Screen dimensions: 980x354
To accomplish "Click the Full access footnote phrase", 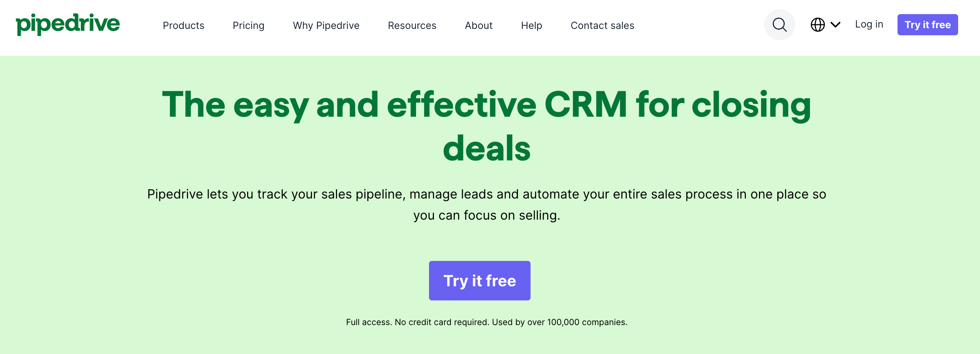I will point(369,322).
